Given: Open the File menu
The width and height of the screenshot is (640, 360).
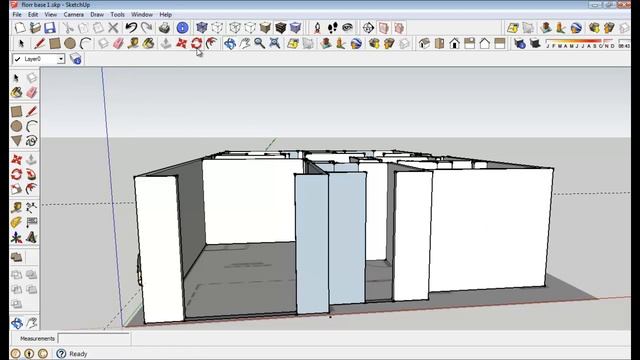Looking at the screenshot, I should (x=17, y=14).
